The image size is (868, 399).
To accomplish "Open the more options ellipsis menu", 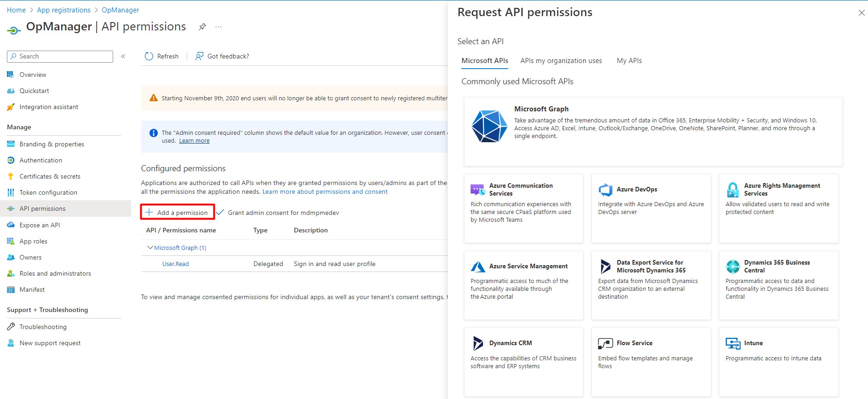I will [x=218, y=27].
